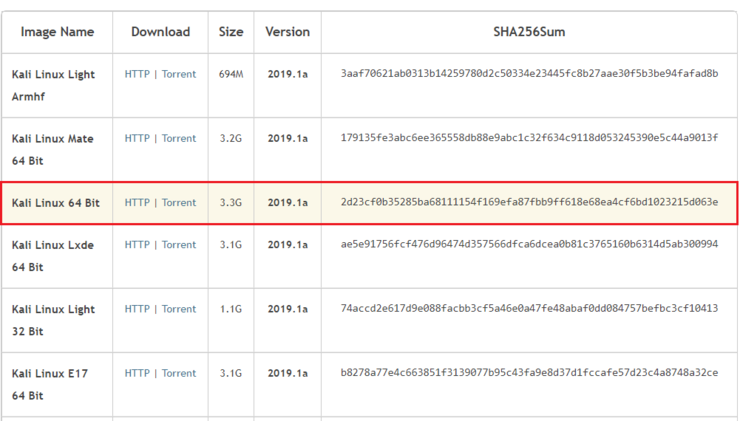Click version 2019.1a in Light Armhf row
Viewport: 740px width, 421px height.
click(287, 74)
